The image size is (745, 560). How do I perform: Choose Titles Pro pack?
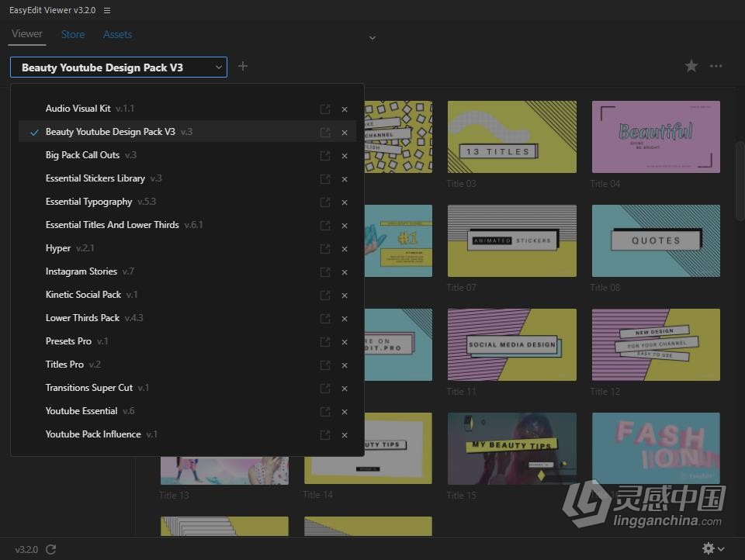point(187,365)
